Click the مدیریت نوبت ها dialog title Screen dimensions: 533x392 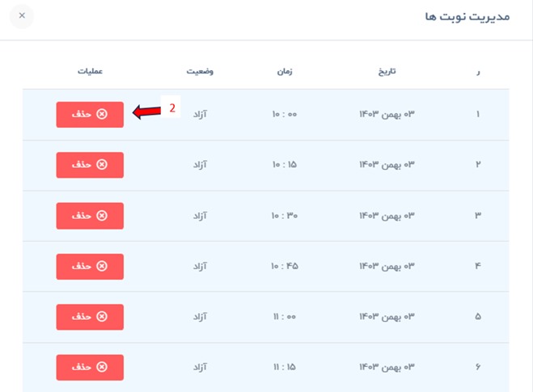(467, 17)
